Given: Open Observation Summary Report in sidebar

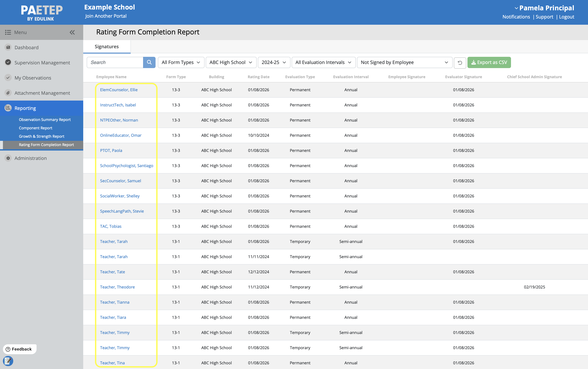Looking at the screenshot, I should [45, 120].
